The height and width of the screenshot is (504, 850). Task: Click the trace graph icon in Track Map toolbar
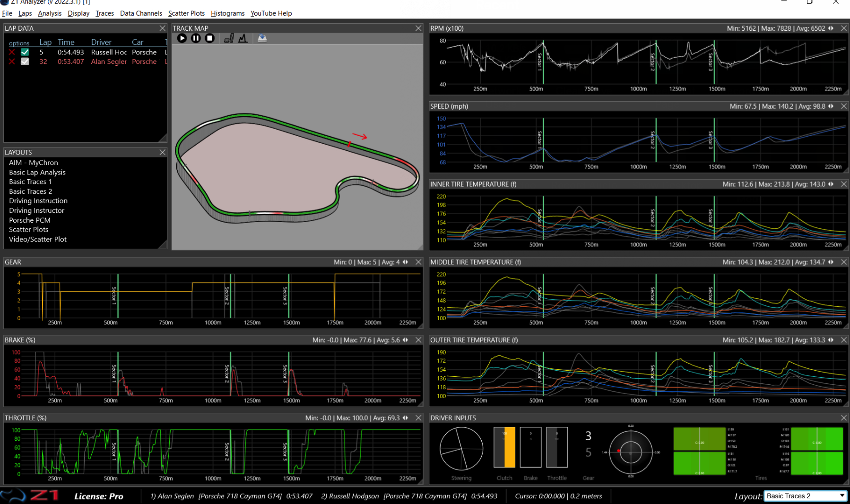[x=243, y=38]
